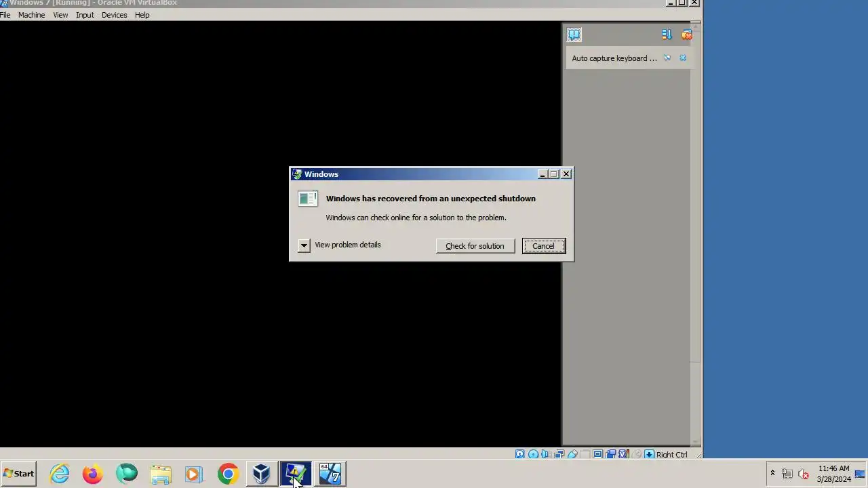Open Google Chrome from the taskbar
Image resolution: width=868 pixels, height=488 pixels.
click(x=228, y=474)
